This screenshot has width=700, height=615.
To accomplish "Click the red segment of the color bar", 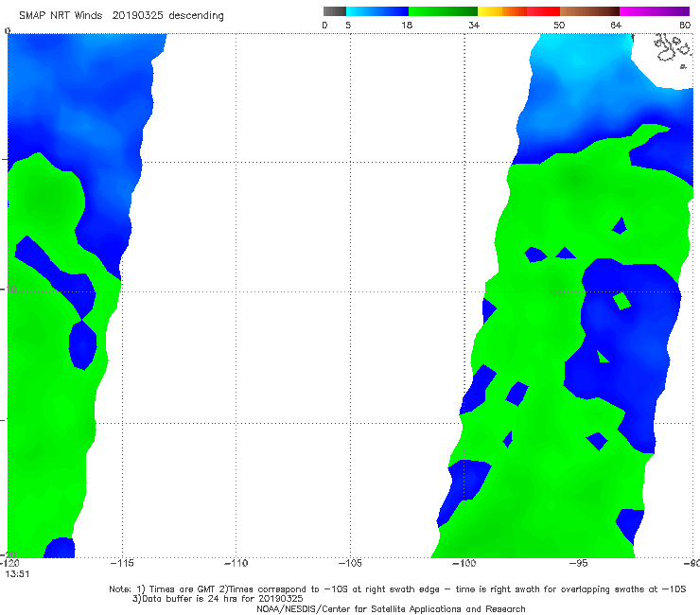I will pos(543,11).
